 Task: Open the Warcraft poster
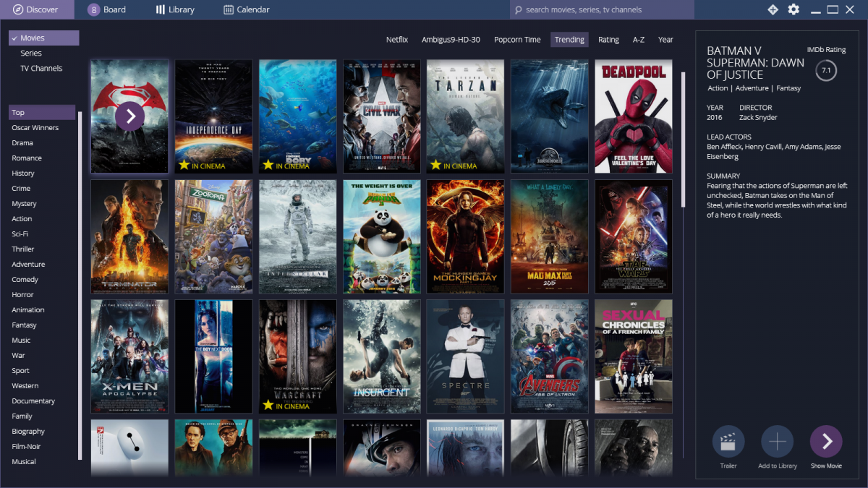pyautogui.click(x=297, y=356)
